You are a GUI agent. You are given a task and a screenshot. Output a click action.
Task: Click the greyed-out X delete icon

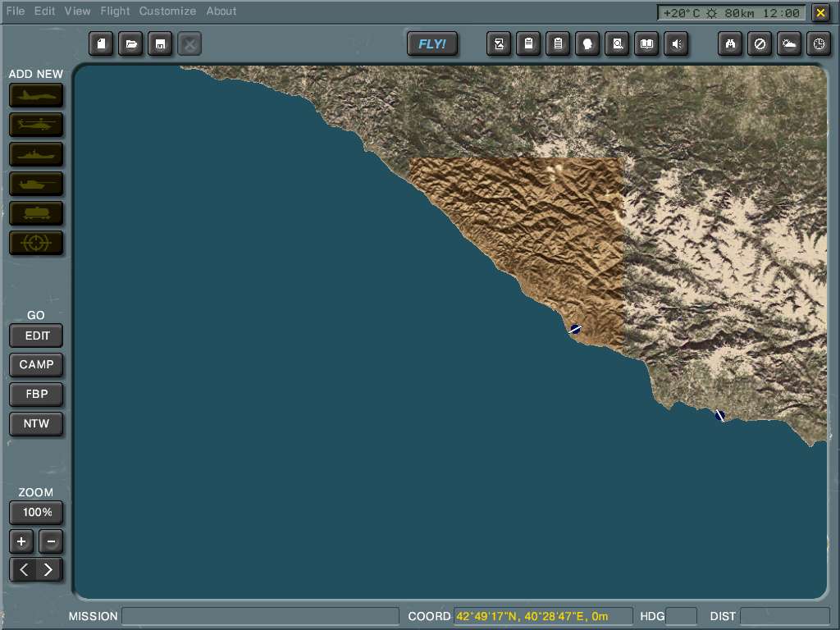(189, 44)
